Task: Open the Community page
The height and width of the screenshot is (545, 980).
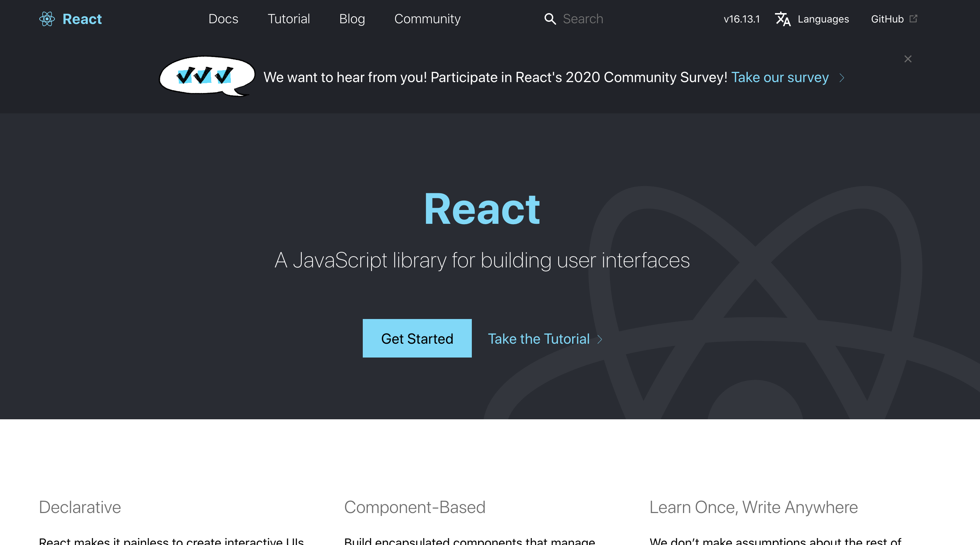Action: [x=427, y=19]
